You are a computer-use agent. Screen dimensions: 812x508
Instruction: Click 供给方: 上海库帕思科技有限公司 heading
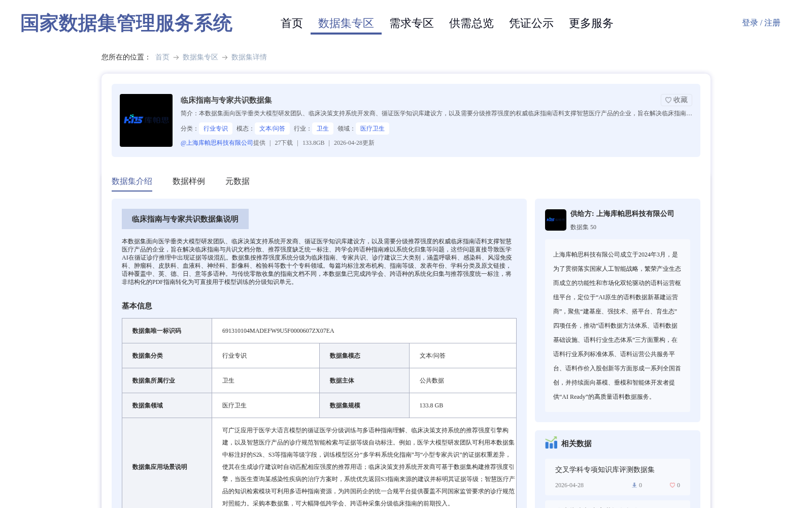tap(622, 213)
